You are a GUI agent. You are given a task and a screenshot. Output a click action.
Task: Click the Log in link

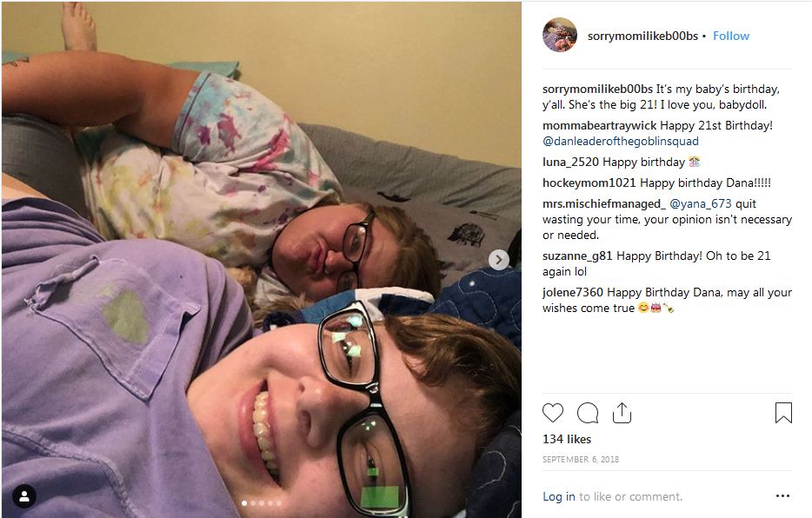click(559, 496)
